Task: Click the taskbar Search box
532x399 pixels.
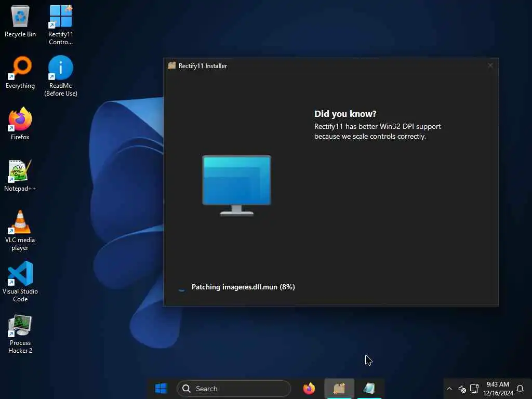Action: coord(233,389)
